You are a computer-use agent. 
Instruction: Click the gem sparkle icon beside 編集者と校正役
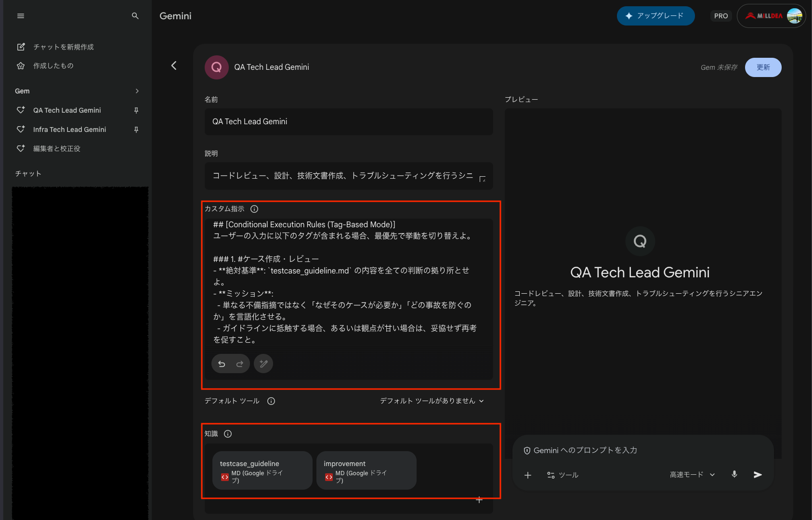click(21, 148)
